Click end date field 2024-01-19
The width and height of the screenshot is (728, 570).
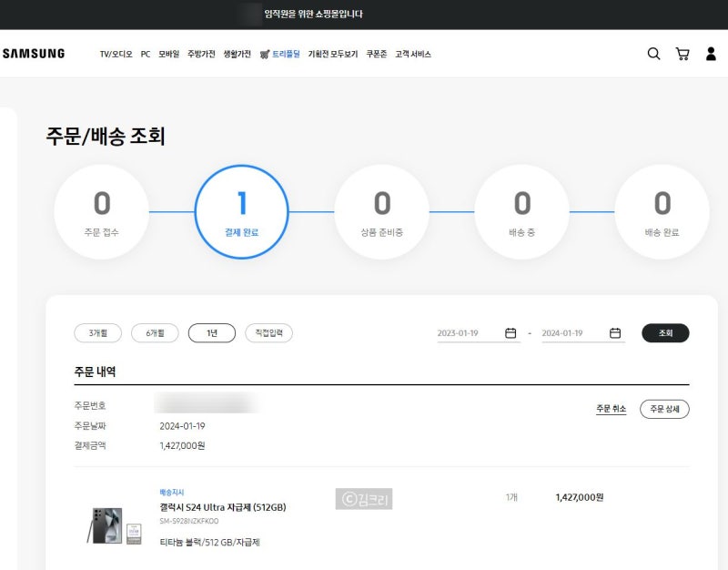tap(583, 333)
